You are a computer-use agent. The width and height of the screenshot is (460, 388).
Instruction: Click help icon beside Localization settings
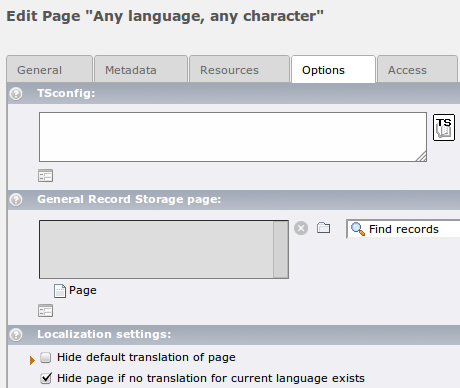16,335
